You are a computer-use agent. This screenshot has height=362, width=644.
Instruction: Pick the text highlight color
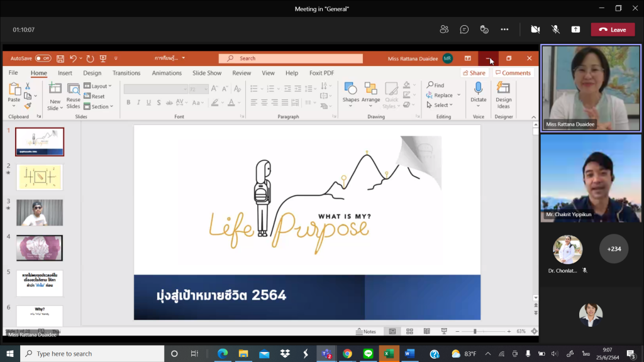click(215, 102)
